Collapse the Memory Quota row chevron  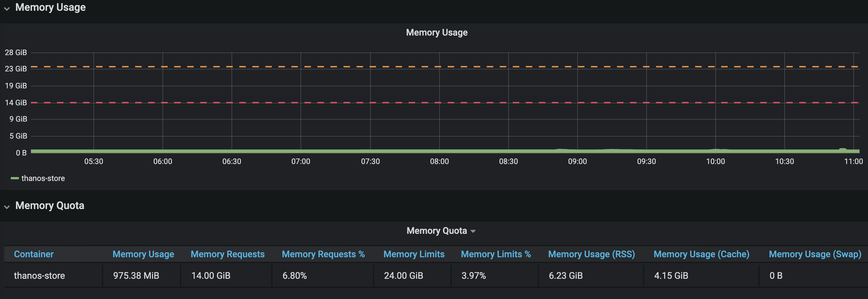coord(7,207)
